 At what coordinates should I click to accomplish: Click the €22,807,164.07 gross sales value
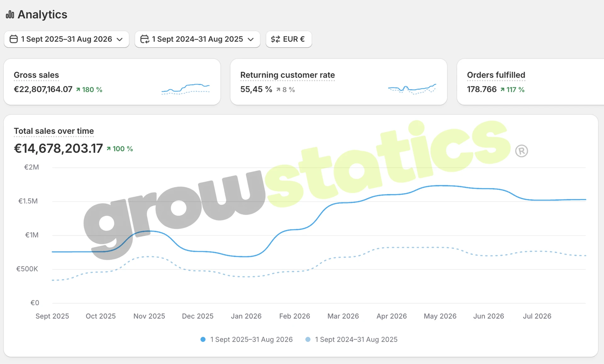(x=43, y=89)
